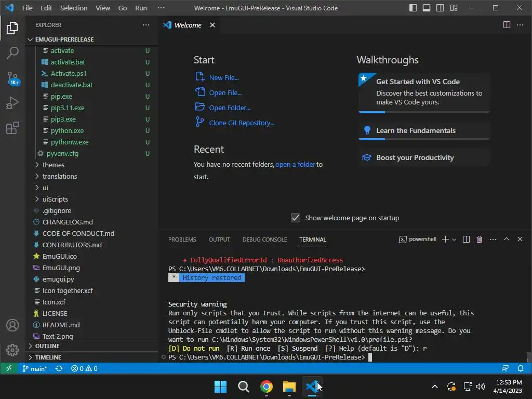The width and height of the screenshot is (532, 399).
Task: Open the Selection menu
Action: tap(74, 8)
